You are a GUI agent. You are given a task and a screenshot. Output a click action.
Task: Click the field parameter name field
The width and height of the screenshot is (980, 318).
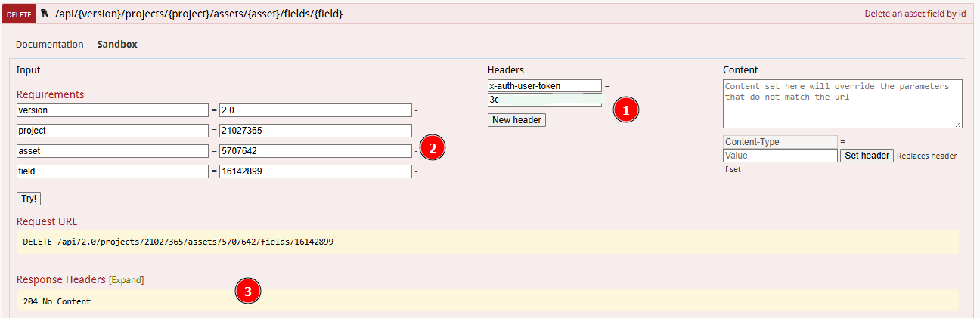point(112,171)
